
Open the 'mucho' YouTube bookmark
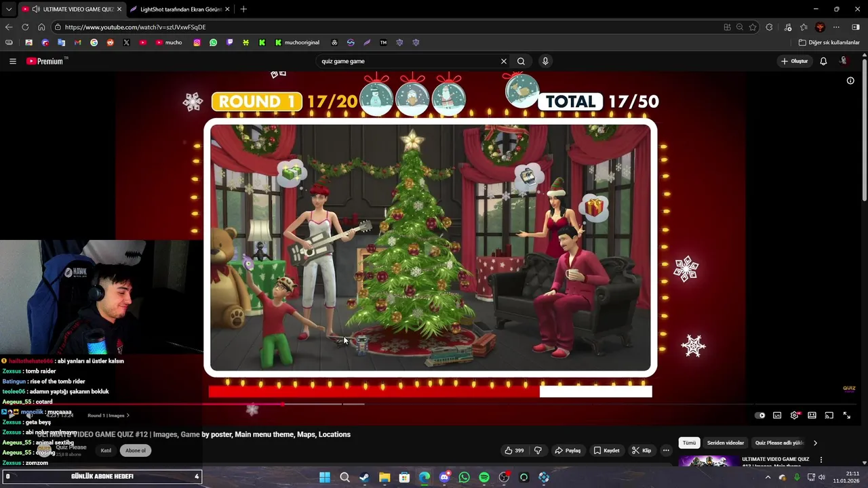pyautogui.click(x=169, y=42)
